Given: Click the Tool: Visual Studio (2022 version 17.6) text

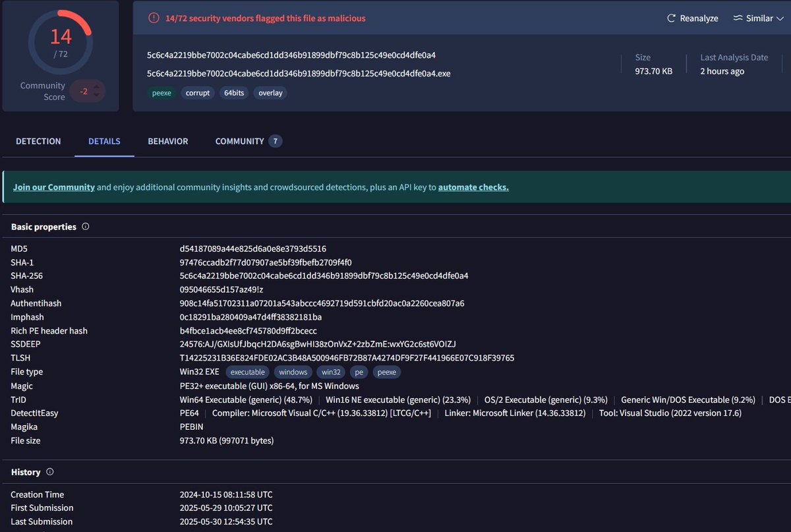Looking at the screenshot, I should (x=670, y=413).
